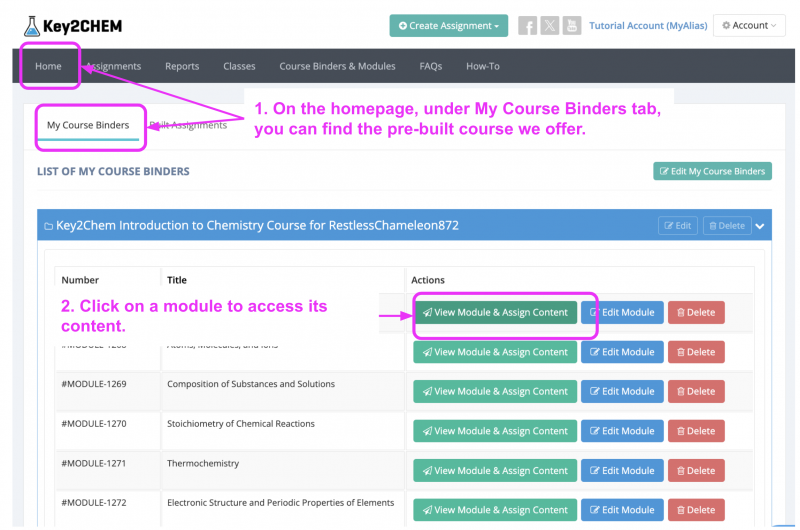Open Course Binders & Modules menu

click(337, 66)
